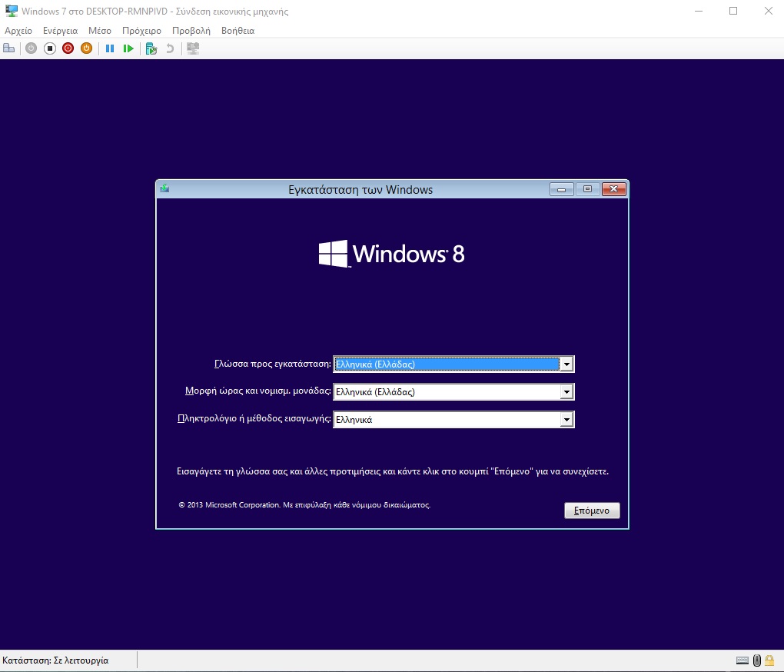The image size is (784, 672).
Task: Turn off VM with black square icon
Action: [x=49, y=48]
